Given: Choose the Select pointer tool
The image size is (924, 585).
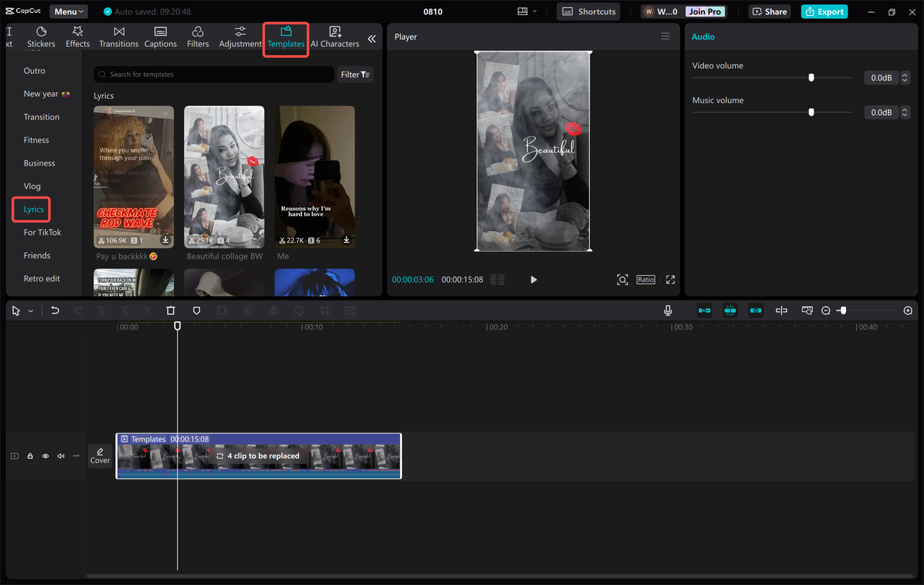Looking at the screenshot, I should pyautogui.click(x=16, y=311).
